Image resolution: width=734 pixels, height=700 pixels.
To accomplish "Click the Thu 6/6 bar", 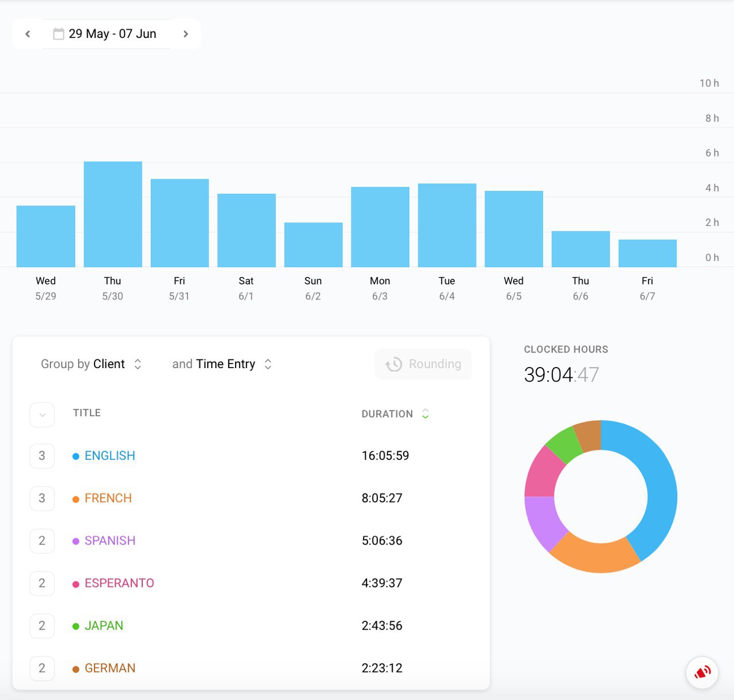I will coord(581,249).
